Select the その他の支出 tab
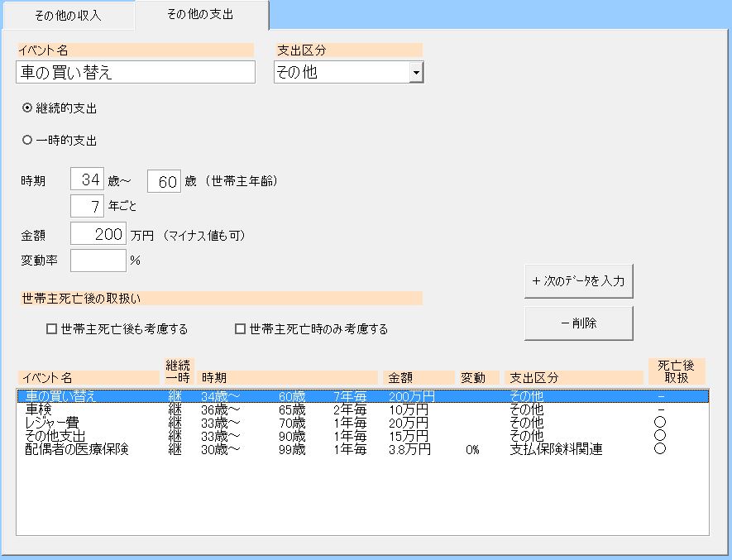This screenshot has width=732, height=560. [201, 16]
